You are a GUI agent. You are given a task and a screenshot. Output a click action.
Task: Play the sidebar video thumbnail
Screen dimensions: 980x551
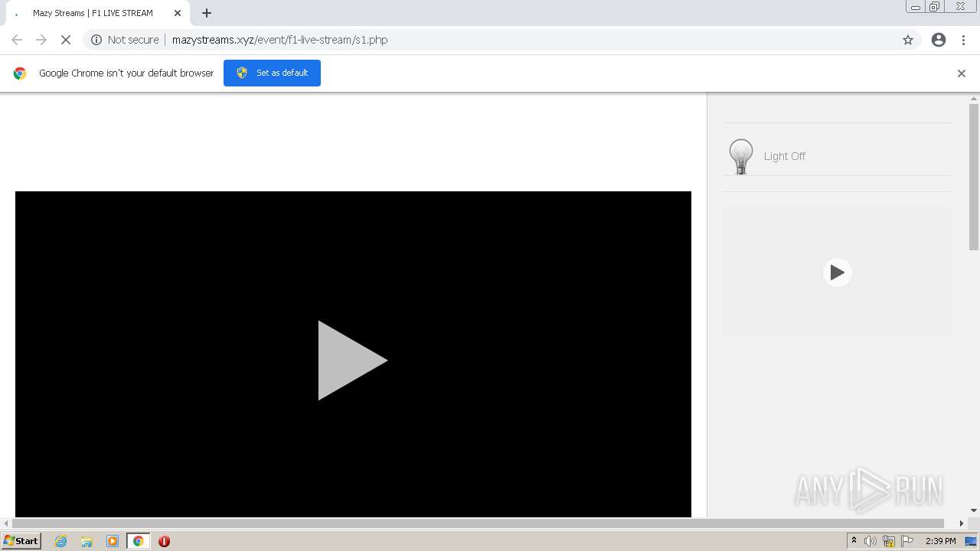click(838, 272)
